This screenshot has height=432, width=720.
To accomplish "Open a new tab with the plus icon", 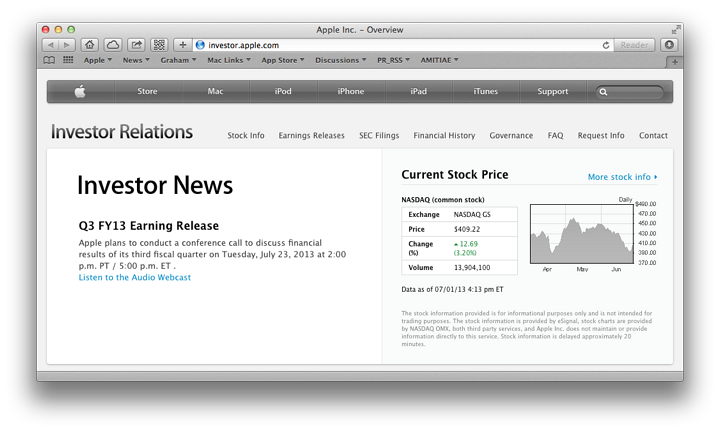I will click(675, 62).
